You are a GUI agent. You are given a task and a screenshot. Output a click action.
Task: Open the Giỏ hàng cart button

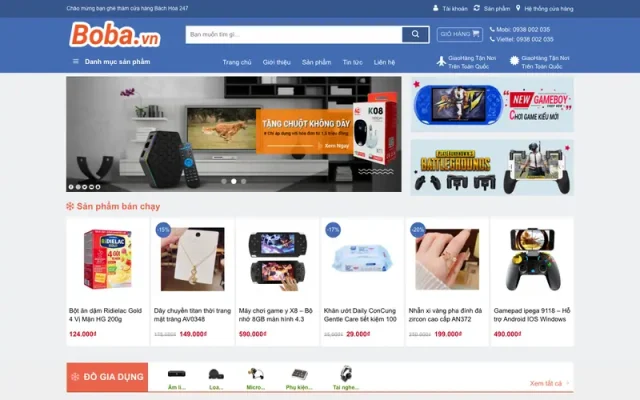460,34
